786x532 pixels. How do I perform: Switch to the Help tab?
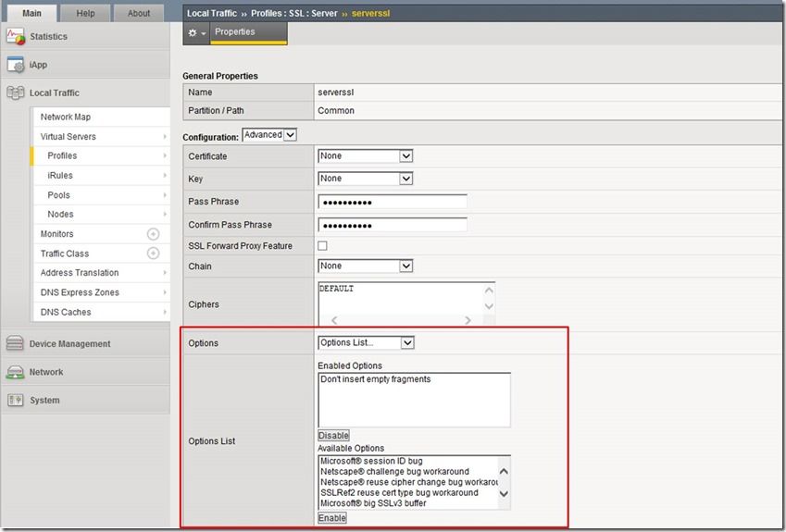point(85,13)
